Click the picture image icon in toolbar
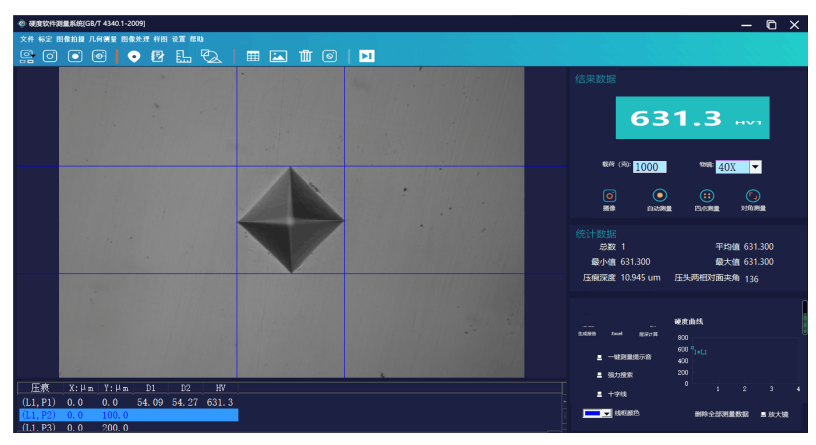The width and height of the screenshot is (816, 445). tap(279, 56)
